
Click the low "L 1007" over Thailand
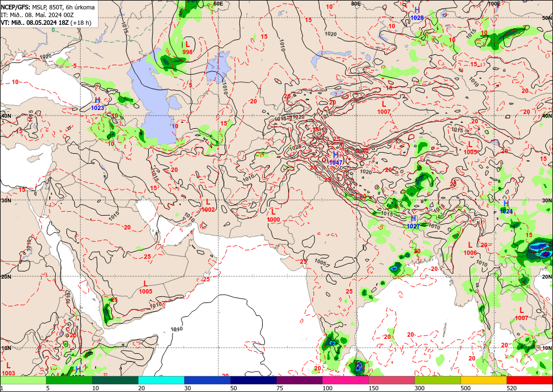[x=521, y=313]
